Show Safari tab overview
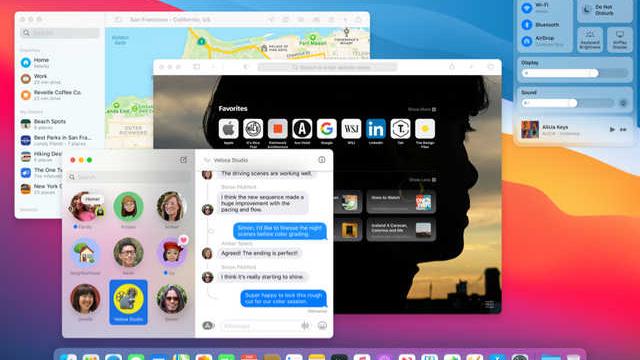 click(x=491, y=67)
